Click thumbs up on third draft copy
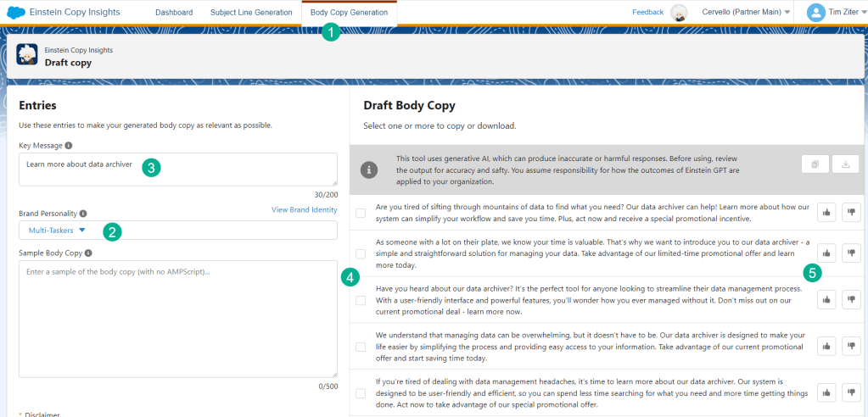 coord(827,299)
